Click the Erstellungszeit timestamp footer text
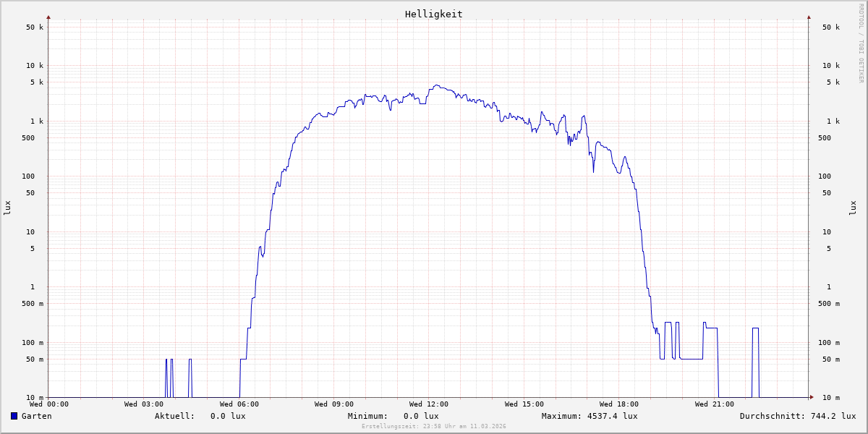 (x=434, y=427)
